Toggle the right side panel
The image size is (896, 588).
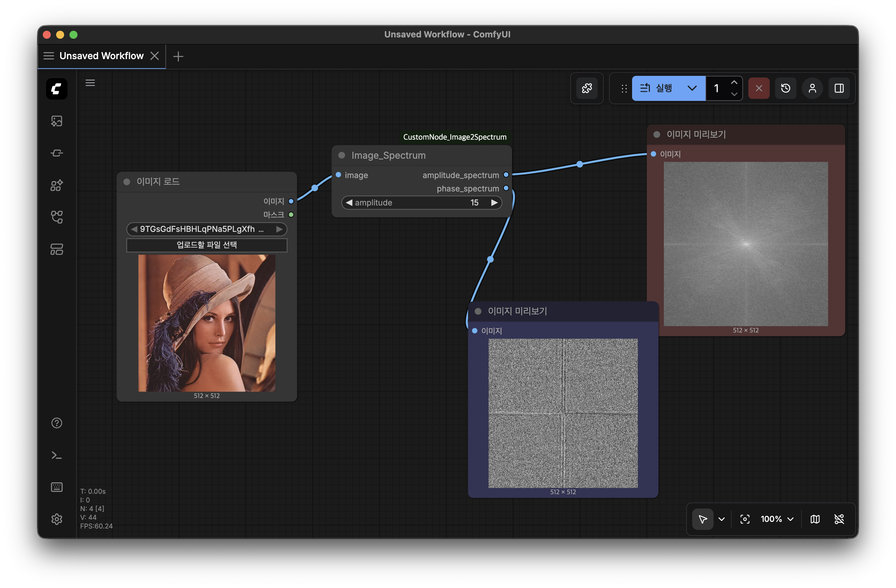coord(839,88)
